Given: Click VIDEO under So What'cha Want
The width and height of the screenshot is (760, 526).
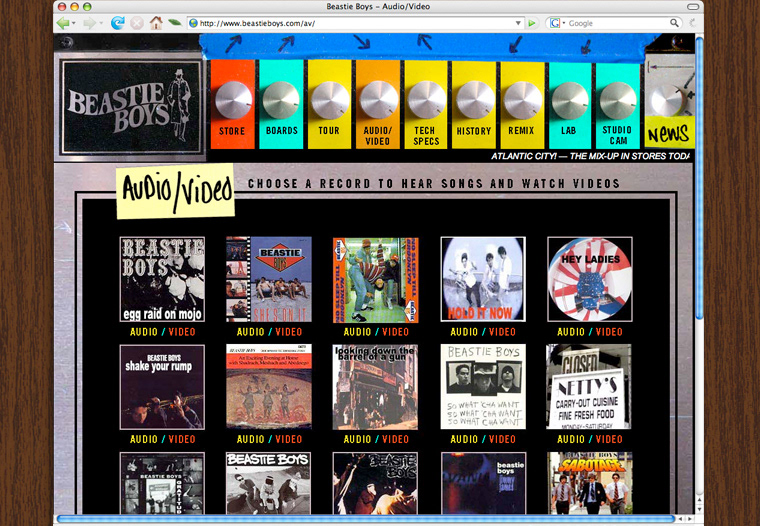Looking at the screenshot, I should 502,439.
